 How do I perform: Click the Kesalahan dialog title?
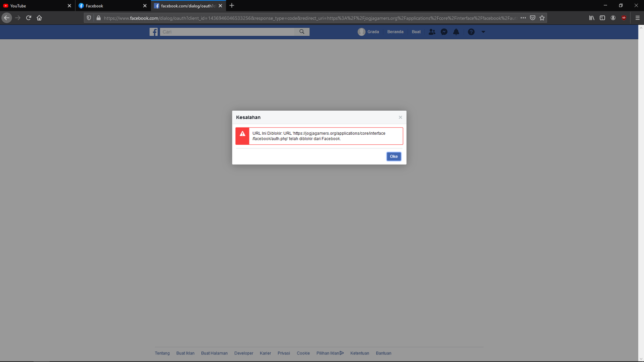249,117
